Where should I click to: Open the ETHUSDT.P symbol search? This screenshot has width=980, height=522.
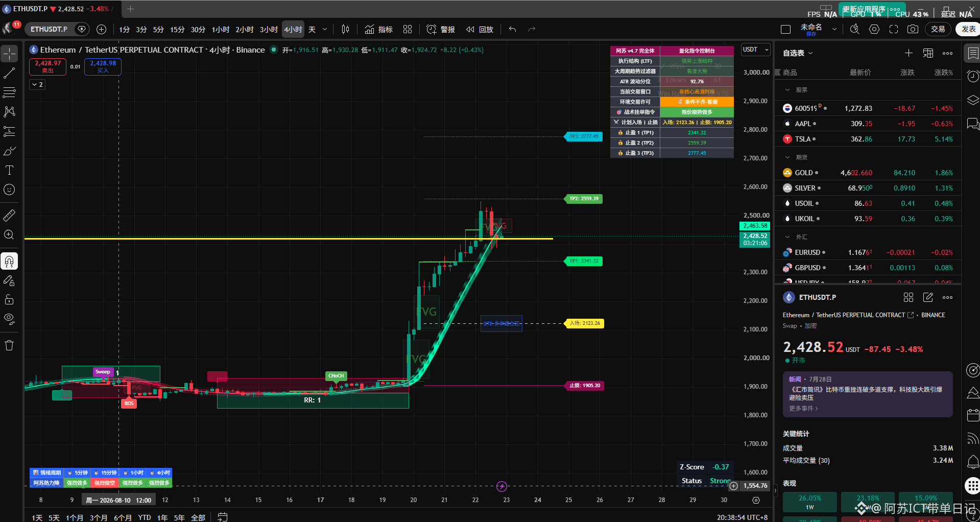[49, 29]
